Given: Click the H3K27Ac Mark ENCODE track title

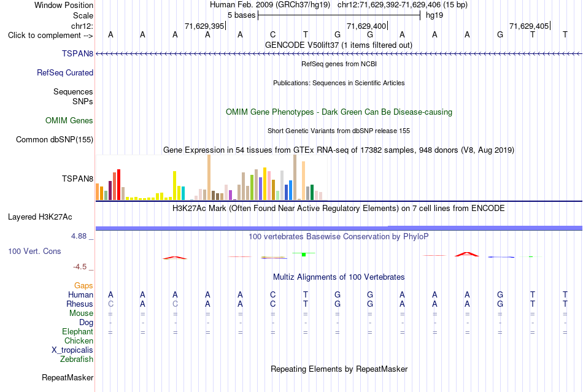Looking at the screenshot, I should pyautogui.click(x=338, y=208).
